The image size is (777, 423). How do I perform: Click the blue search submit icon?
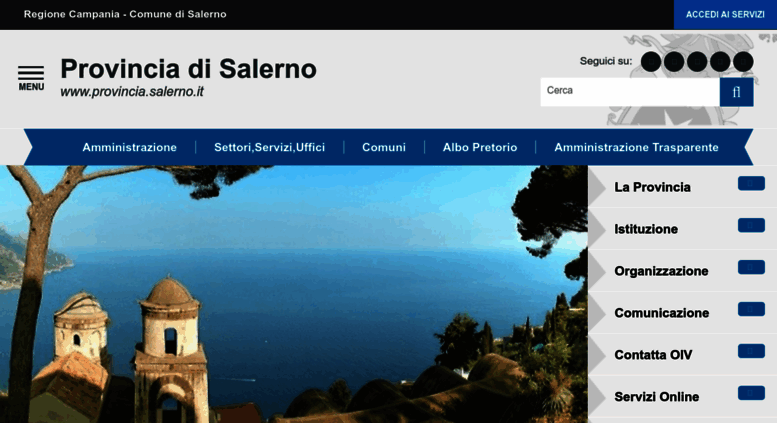pos(736,92)
